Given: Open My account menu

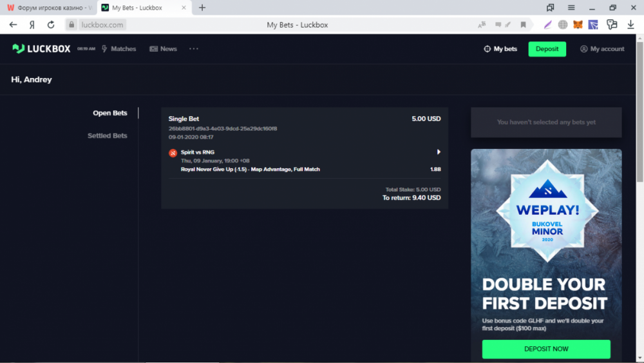Looking at the screenshot, I should point(602,48).
